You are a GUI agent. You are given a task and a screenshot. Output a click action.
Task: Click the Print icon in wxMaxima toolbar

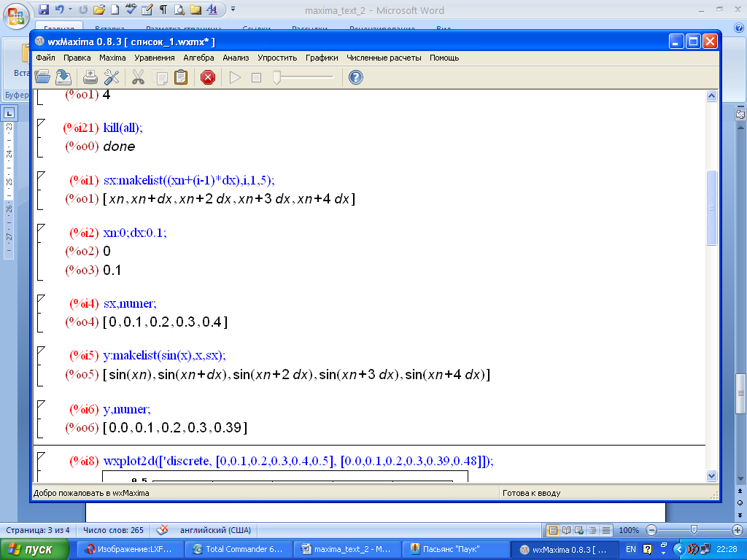(x=90, y=77)
